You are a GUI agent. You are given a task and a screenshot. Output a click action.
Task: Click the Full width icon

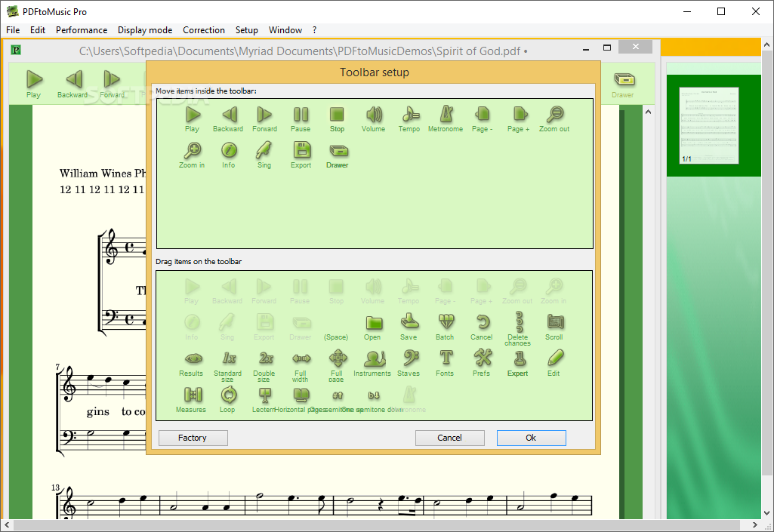tap(301, 358)
